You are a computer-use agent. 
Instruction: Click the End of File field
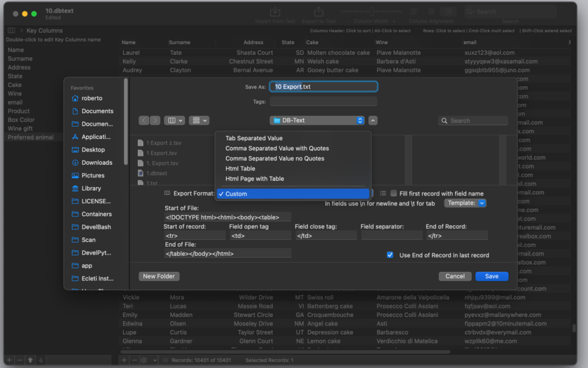point(227,254)
